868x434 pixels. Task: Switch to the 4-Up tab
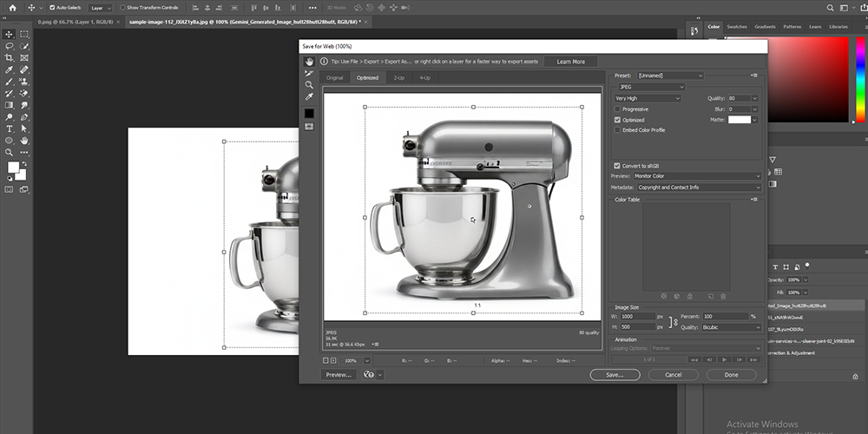[424, 77]
